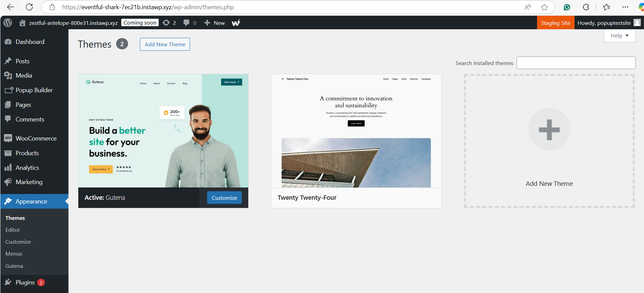Click the browser address bar URL
644x293 pixels.
click(x=148, y=7)
